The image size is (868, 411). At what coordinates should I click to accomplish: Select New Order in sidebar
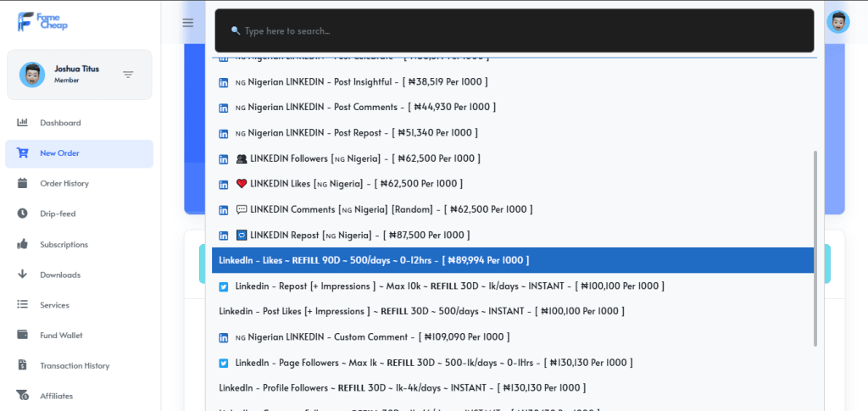[79, 153]
